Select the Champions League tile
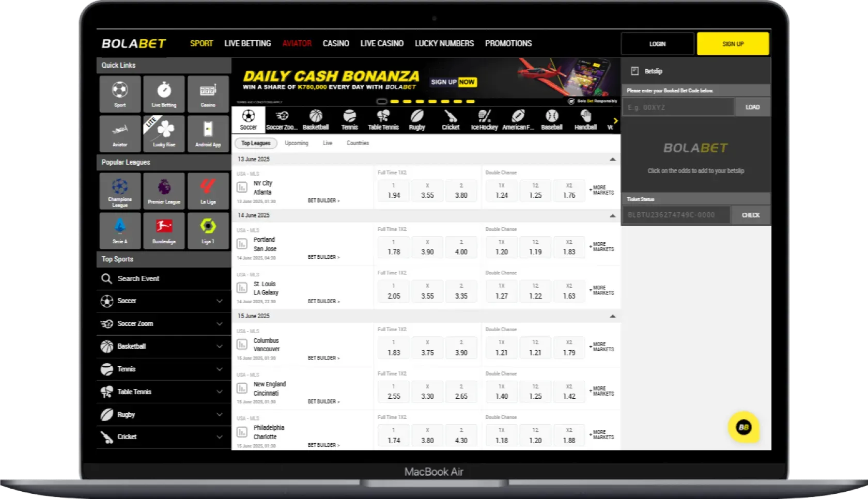 click(x=120, y=192)
